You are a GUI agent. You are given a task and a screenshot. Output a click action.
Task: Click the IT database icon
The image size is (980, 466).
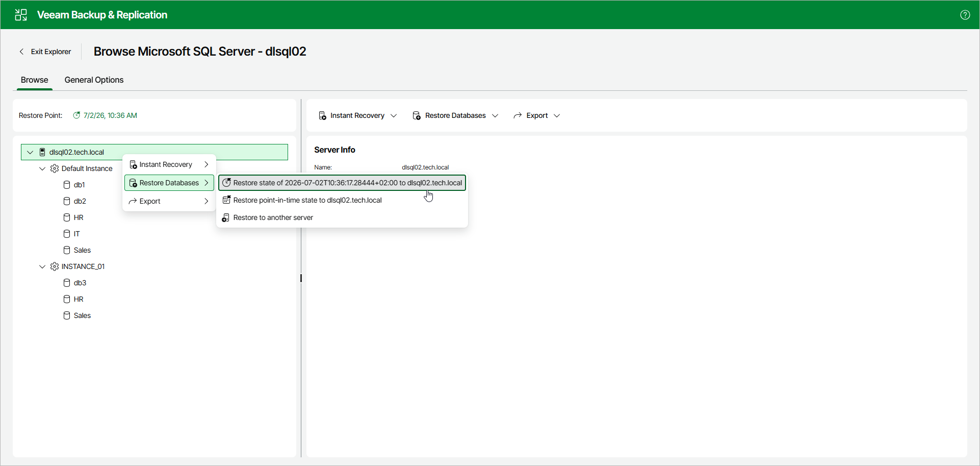click(67, 234)
